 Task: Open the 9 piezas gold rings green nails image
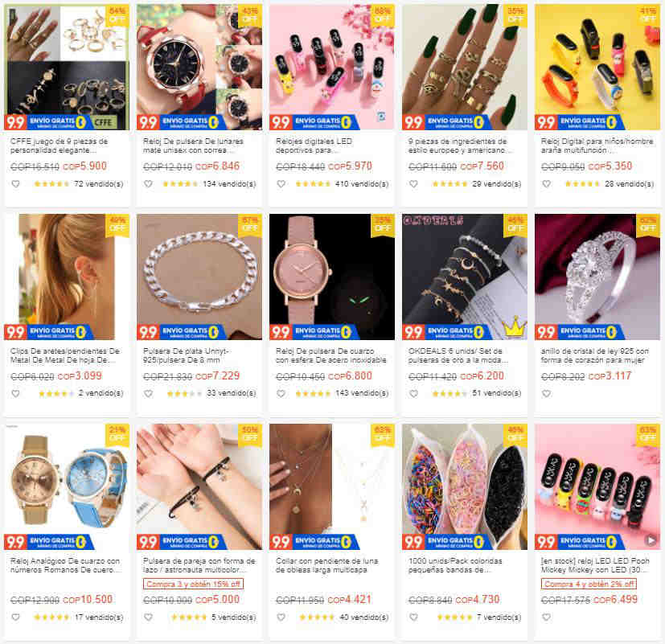tap(465, 67)
